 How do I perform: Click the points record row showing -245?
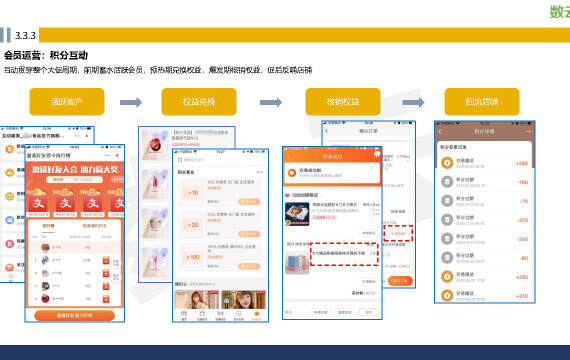(x=484, y=239)
